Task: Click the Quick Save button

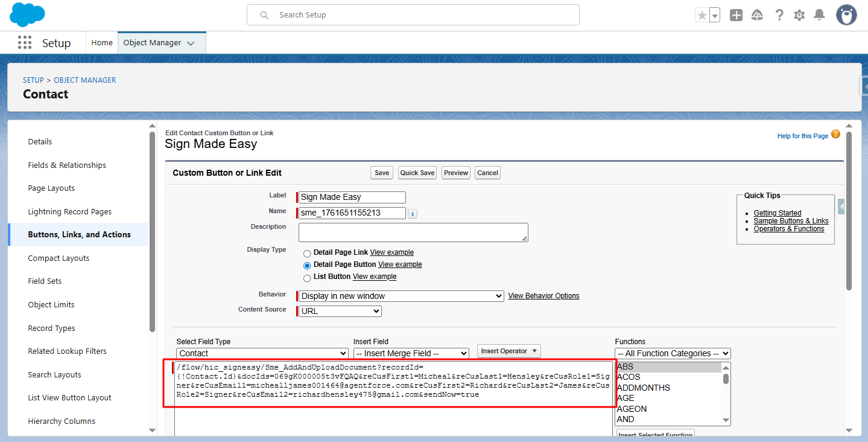Action: (417, 173)
